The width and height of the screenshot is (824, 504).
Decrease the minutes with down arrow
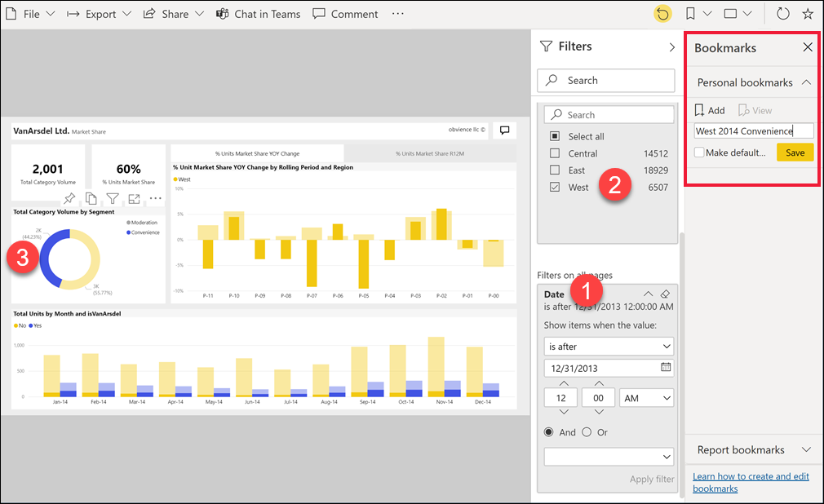[599, 412]
